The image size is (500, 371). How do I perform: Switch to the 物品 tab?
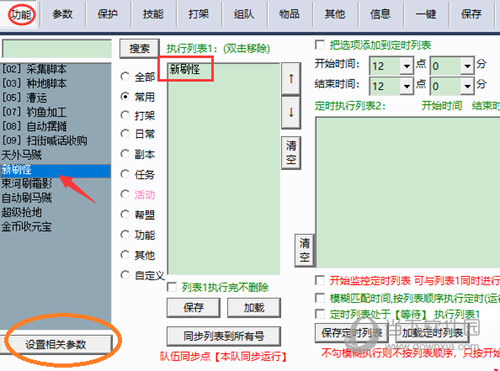[x=289, y=14]
